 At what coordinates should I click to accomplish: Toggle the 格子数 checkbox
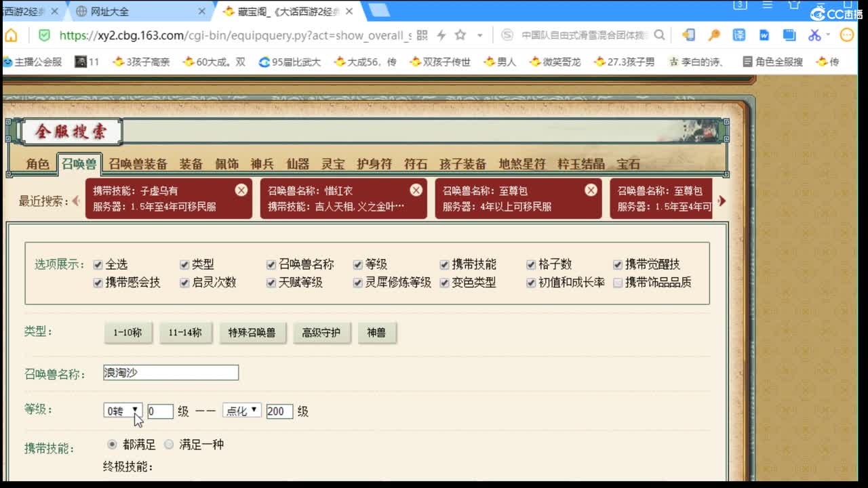(x=531, y=264)
